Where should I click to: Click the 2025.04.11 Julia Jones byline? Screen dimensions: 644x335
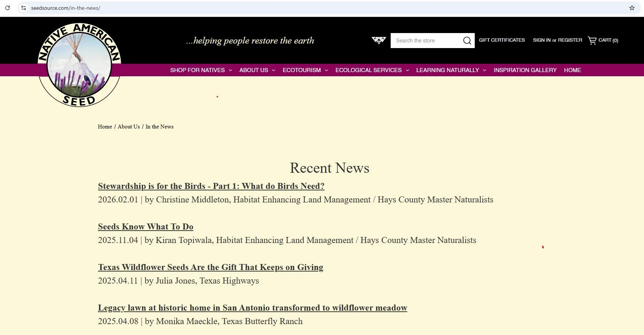(178, 281)
